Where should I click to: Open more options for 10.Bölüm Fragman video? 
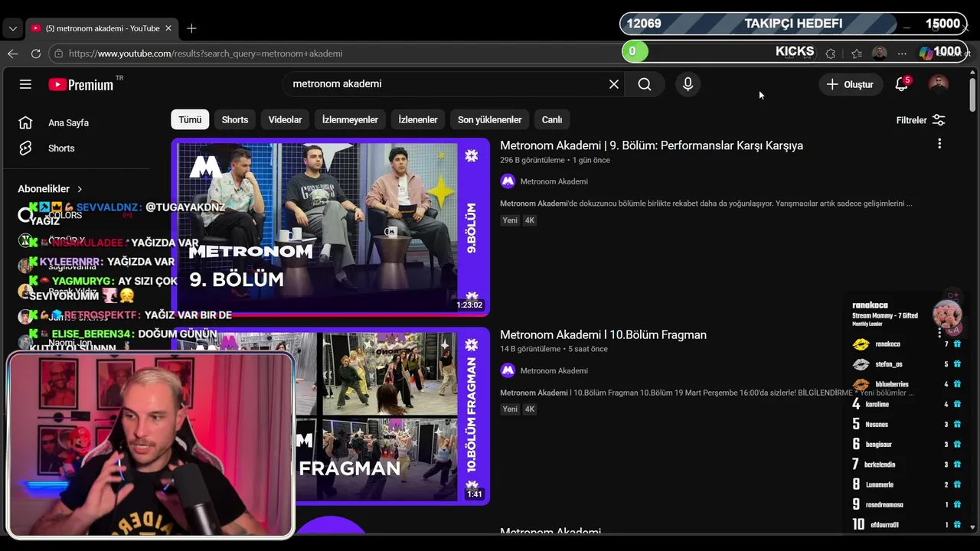coord(939,333)
